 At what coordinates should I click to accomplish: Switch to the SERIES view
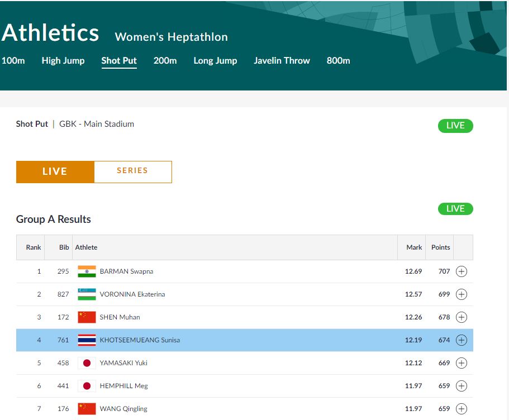point(132,171)
